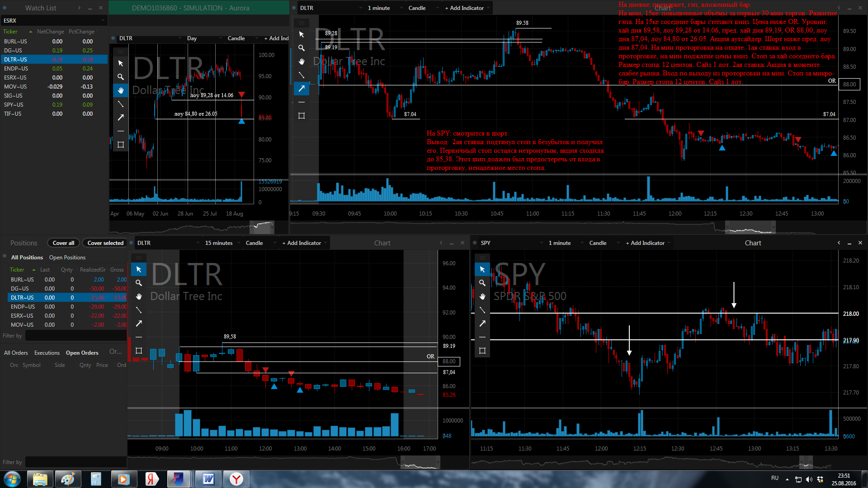Click navigator range thumb under DLTR 1 minute chart

(x=750, y=227)
